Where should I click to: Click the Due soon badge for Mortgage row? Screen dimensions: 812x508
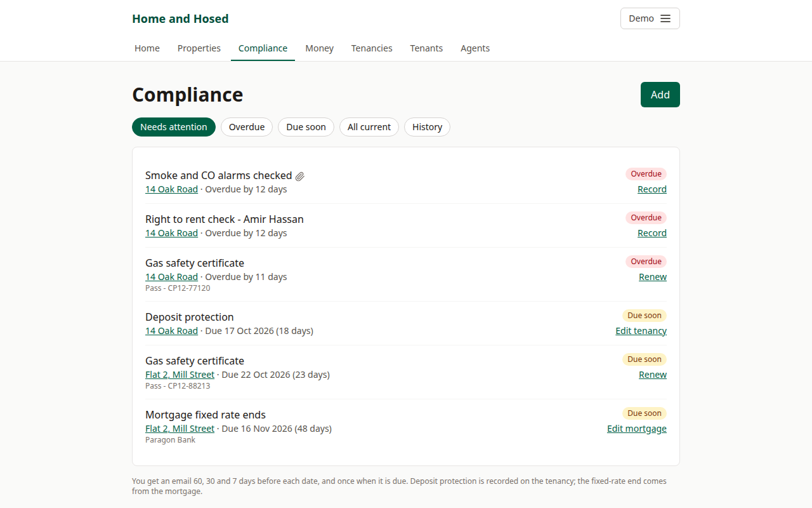645,413
